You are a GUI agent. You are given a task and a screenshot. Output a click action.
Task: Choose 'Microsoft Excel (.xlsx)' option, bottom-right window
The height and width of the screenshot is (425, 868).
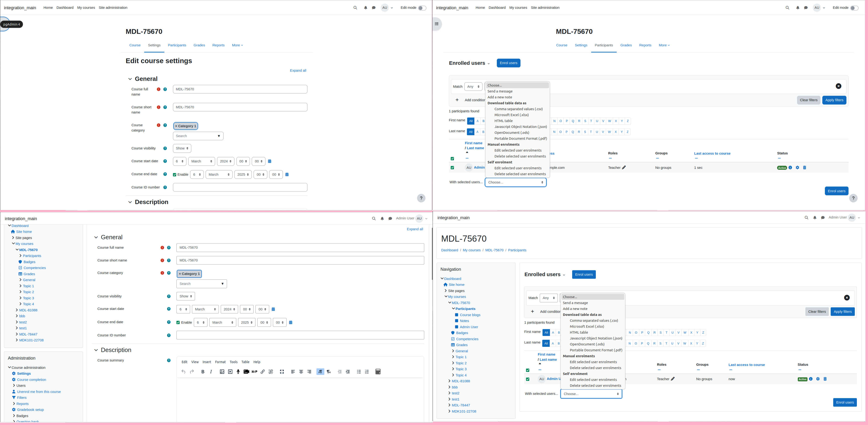[587, 326]
